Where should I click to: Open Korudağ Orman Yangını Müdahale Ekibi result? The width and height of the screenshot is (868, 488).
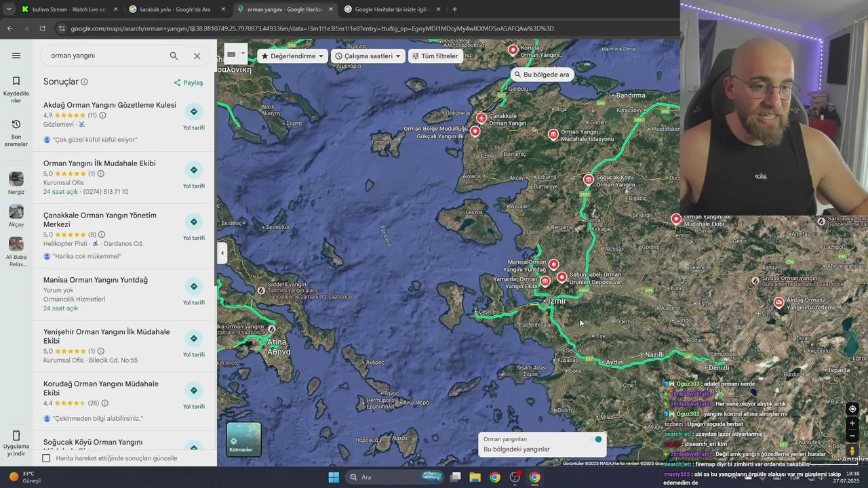[101, 388]
